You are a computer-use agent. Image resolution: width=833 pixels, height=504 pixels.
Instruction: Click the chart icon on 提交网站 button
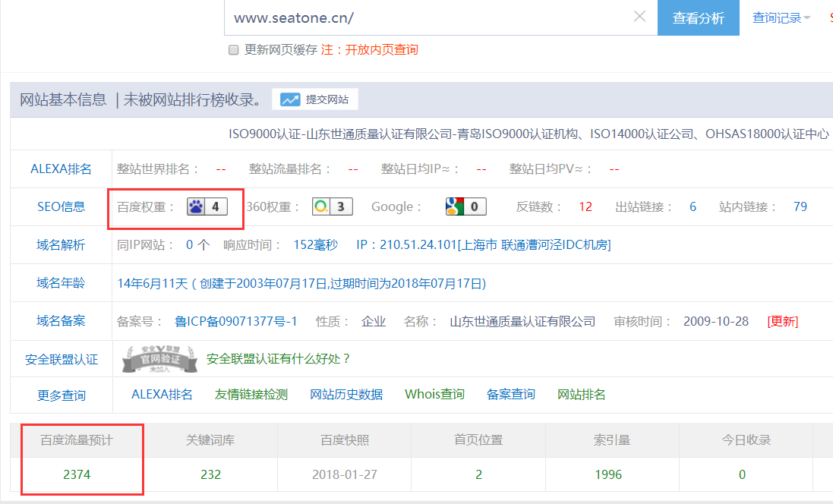[x=289, y=99]
